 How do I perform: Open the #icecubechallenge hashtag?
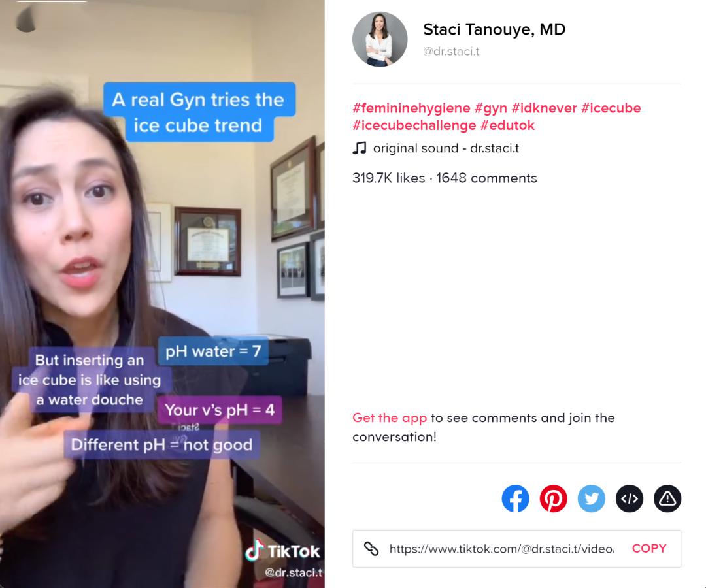414,125
